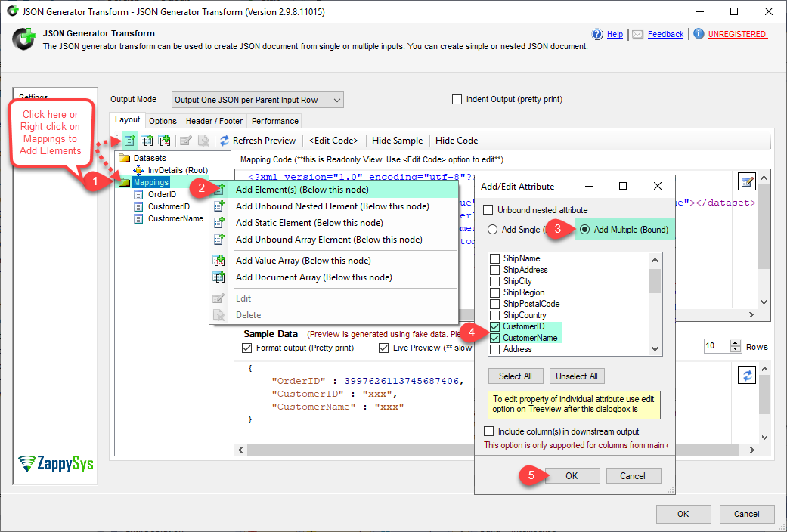Open the UNREGISTERED link
This screenshot has width=787, height=532.
(x=737, y=34)
